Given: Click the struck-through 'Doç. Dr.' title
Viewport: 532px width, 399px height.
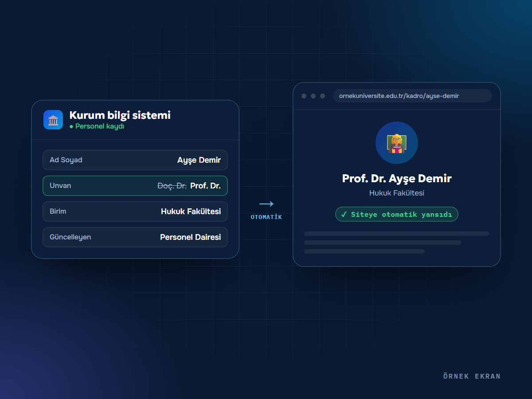Looking at the screenshot, I should click(x=172, y=186).
